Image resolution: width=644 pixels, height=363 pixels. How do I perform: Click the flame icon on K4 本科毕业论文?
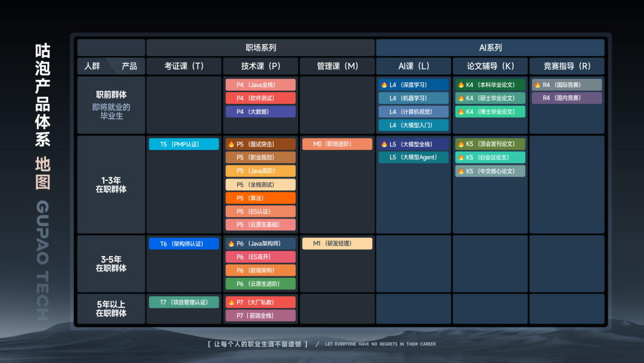pyautogui.click(x=461, y=85)
